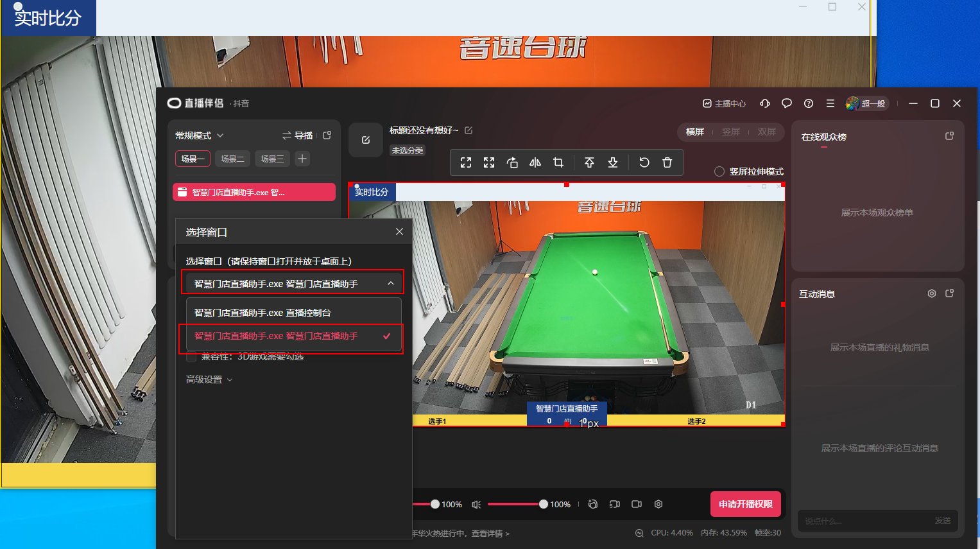The height and width of the screenshot is (549, 980).
Task: Open the hexagon settings icon in the bottom bar
Action: pos(658,505)
